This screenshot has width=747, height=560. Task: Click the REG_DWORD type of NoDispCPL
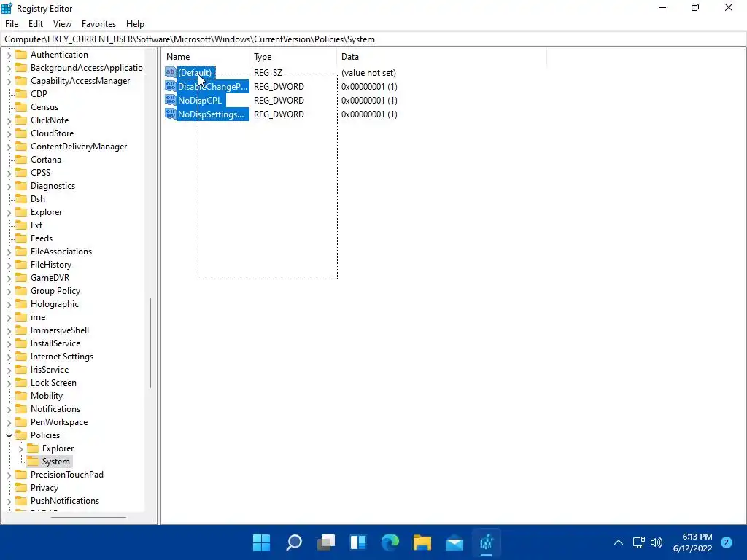(279, 100)
